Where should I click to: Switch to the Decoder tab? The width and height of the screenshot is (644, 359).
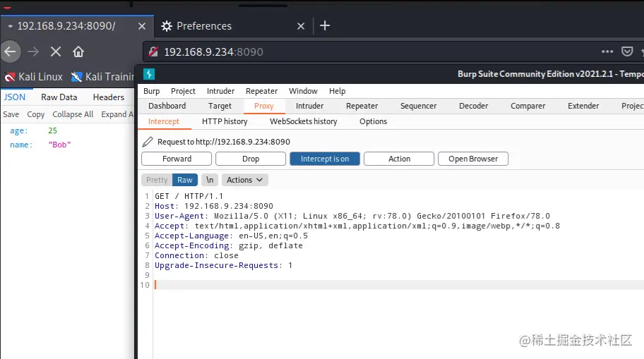pyautogui.click(x=474, y=106)
